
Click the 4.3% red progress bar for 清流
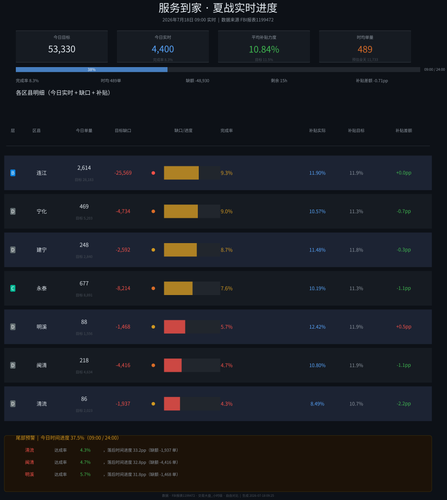[172, 404]
